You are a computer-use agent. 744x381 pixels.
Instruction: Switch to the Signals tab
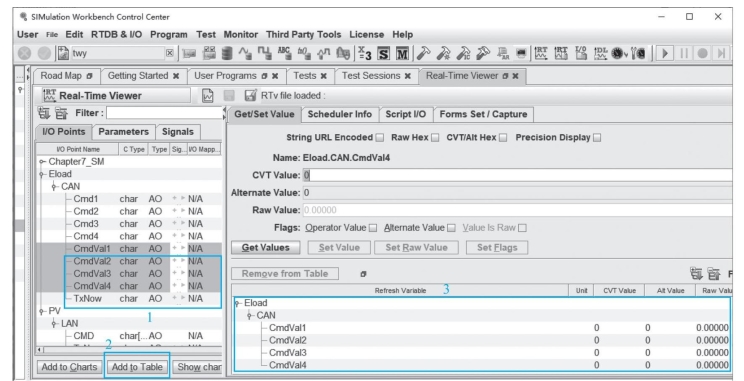click(x=177, y=132)
